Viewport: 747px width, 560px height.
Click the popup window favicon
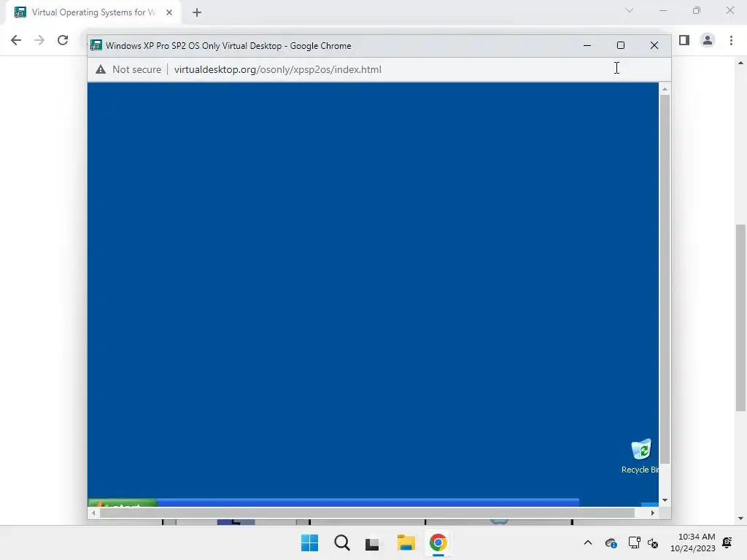pyautogui.click(x=96, y=45)
